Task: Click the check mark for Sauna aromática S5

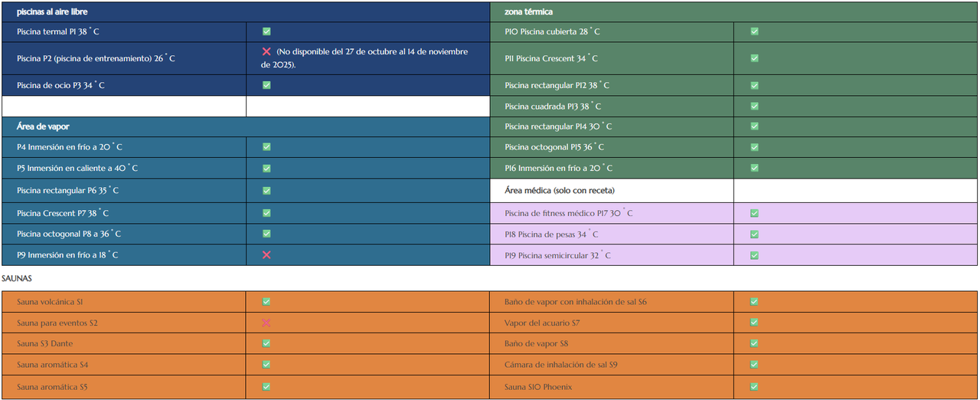Action: pos(266,387)
